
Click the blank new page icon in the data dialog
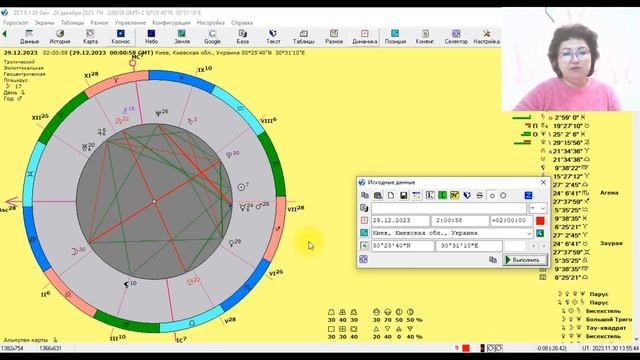coord(391,196)
